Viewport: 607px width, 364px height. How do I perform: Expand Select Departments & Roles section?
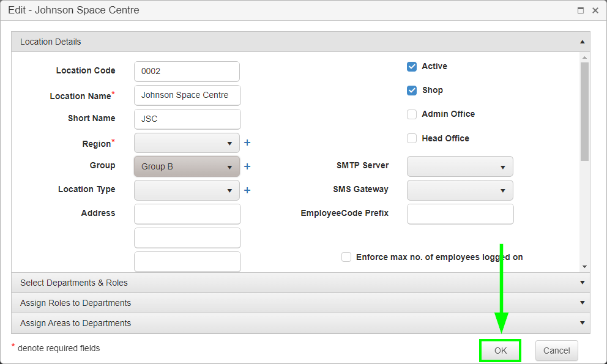coord(301,283)
